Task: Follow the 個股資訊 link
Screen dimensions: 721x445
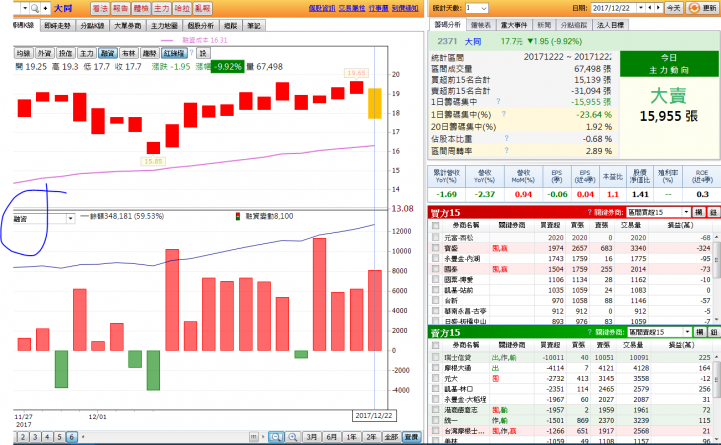Action: pos(321,8)
